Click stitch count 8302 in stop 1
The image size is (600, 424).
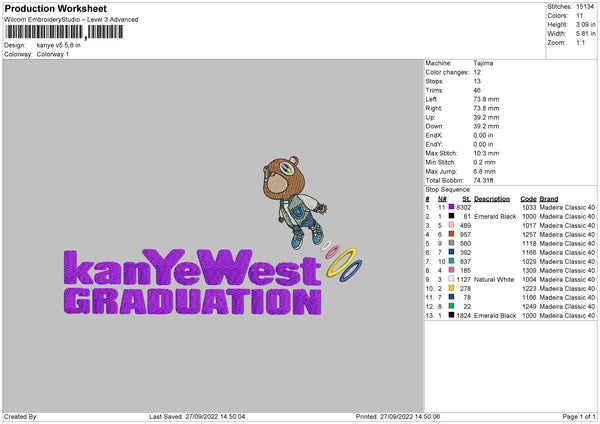point(463,207)
